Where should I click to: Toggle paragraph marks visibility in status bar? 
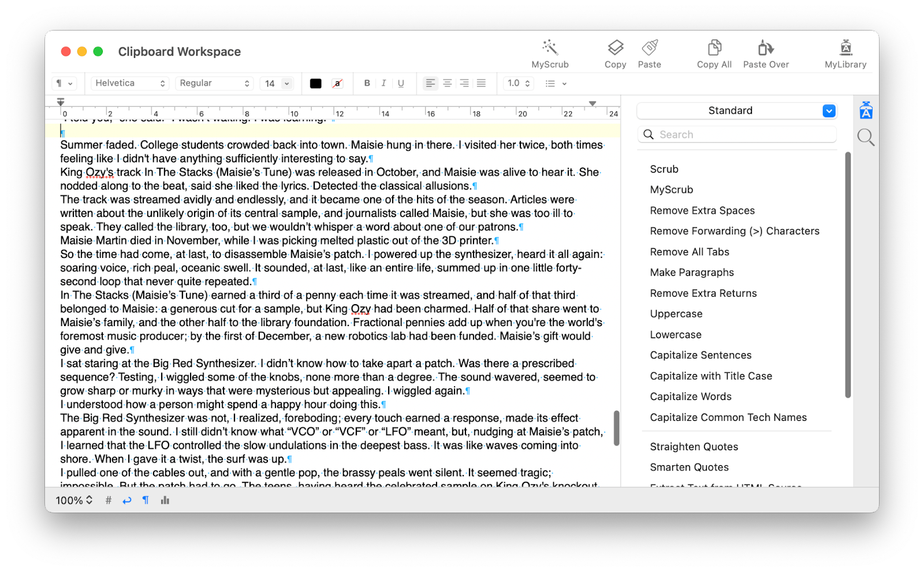tap(146, 500)
